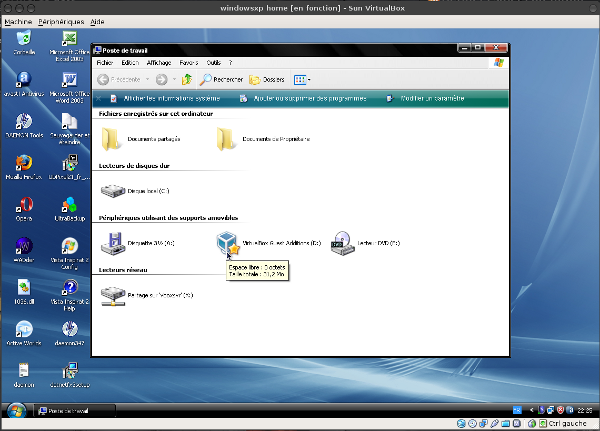Click VirtualBox network adapter status icon
Screen dimensions: 600x431
click(484, 423)
